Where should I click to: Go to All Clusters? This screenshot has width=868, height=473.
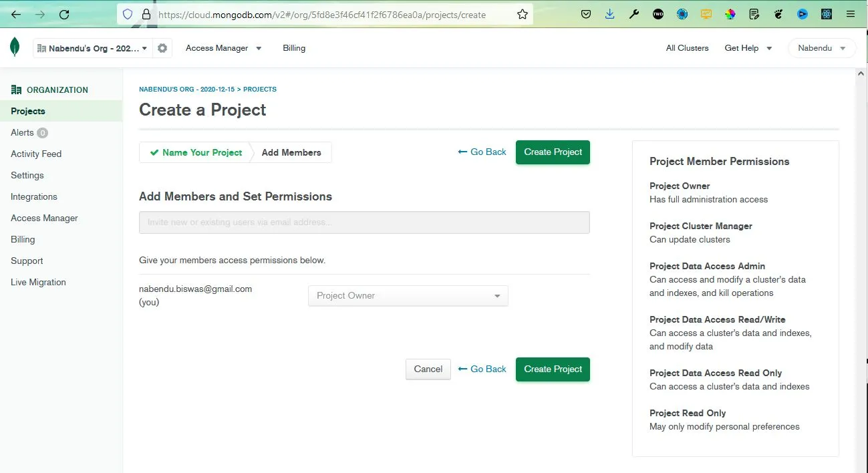pos(687,48)
